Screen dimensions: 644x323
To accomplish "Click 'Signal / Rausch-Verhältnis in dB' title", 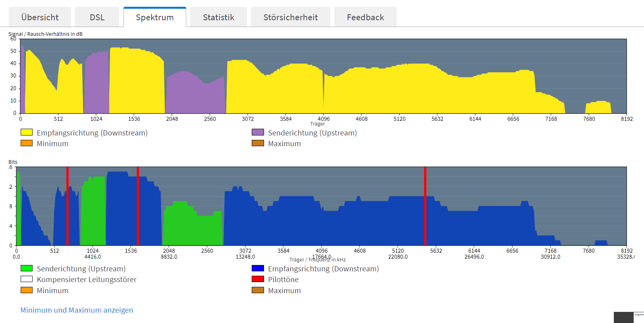I will 45,34.
